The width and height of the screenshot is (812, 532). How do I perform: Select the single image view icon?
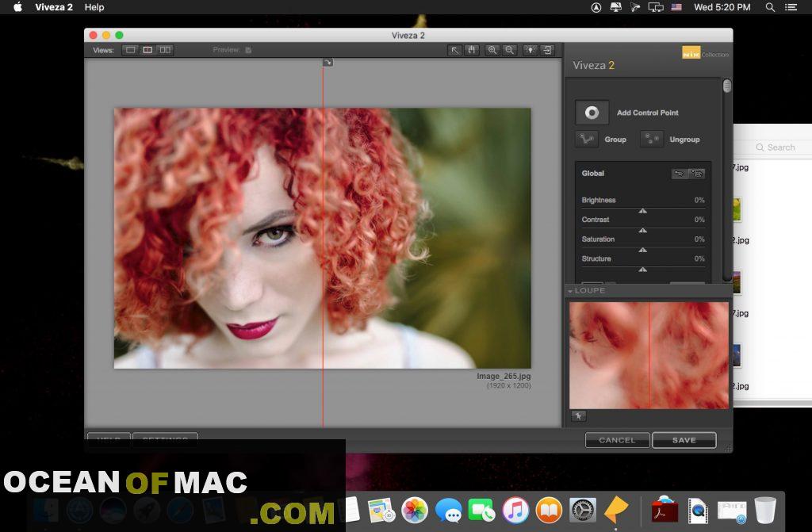131,50
